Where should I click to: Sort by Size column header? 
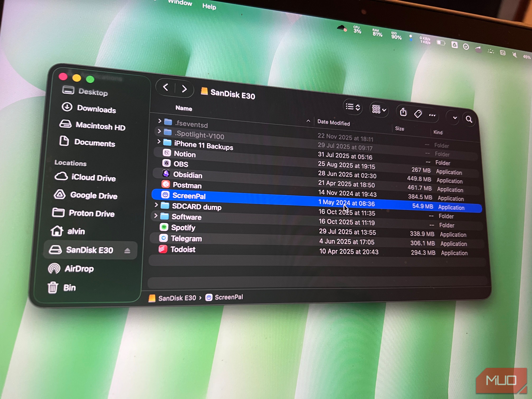click(x=400, y=129)
